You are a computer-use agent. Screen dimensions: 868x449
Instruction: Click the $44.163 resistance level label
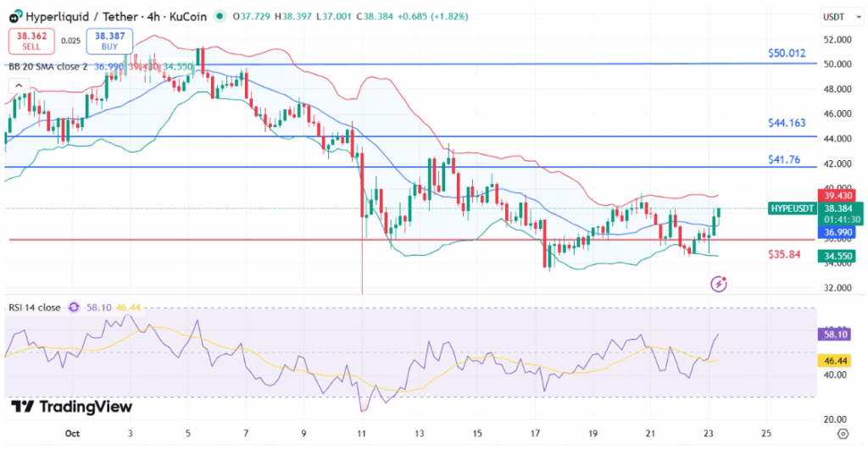[787, 123]
